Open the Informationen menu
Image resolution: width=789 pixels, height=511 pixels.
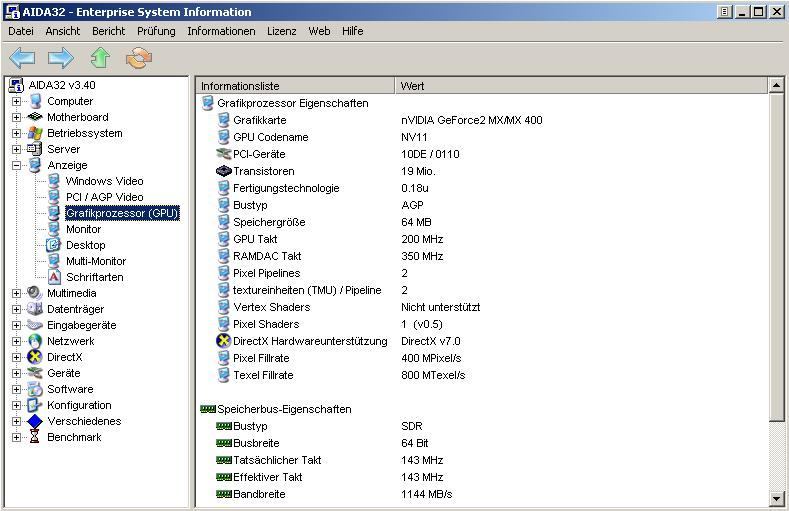(221, 31)
